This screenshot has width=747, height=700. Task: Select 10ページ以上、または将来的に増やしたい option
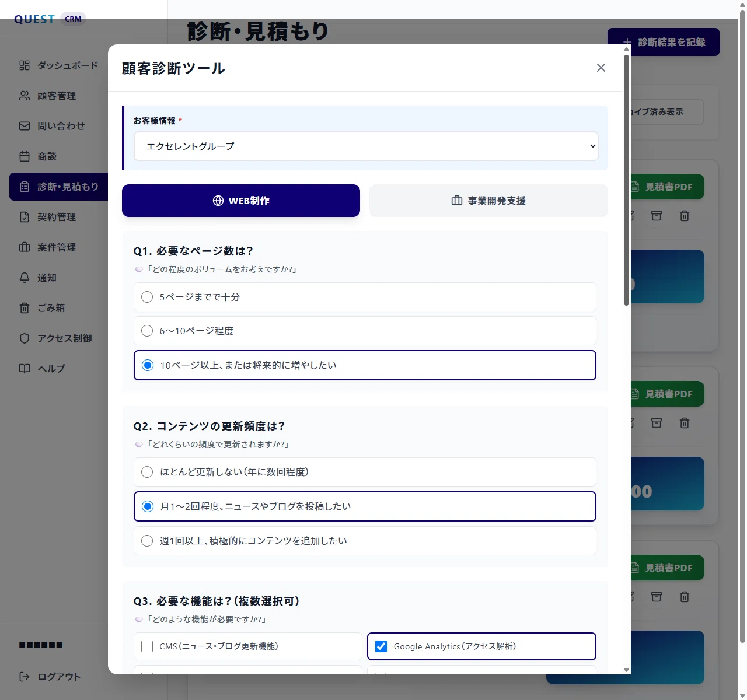(365, 365)
